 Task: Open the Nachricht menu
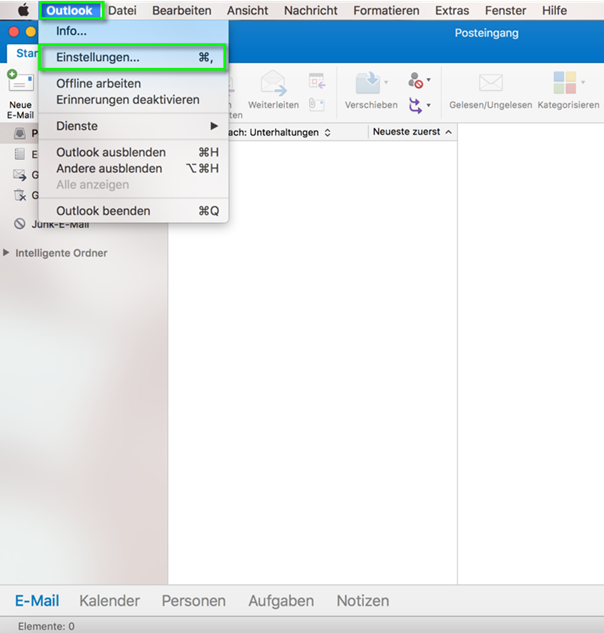coord(311,10)
